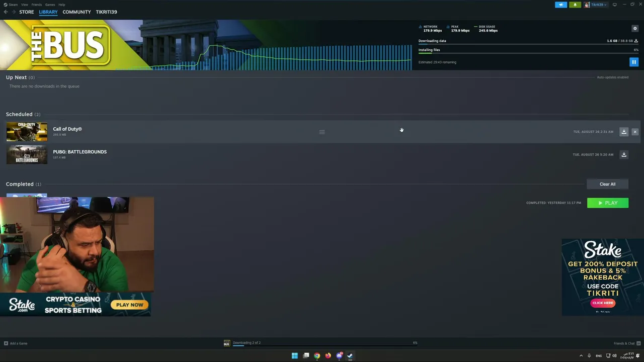Open the green notifications bell

pyautogui.click(x=575, y=5)
